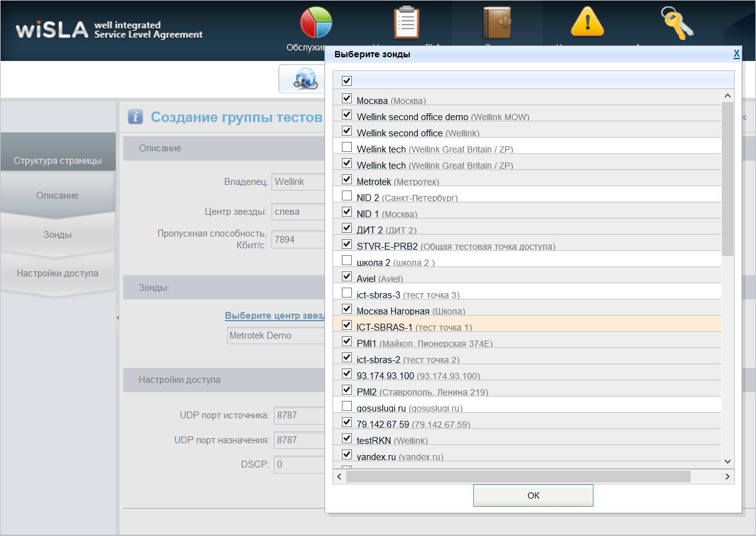Uncheck the Aviel probe checkbox

[347, 276]
